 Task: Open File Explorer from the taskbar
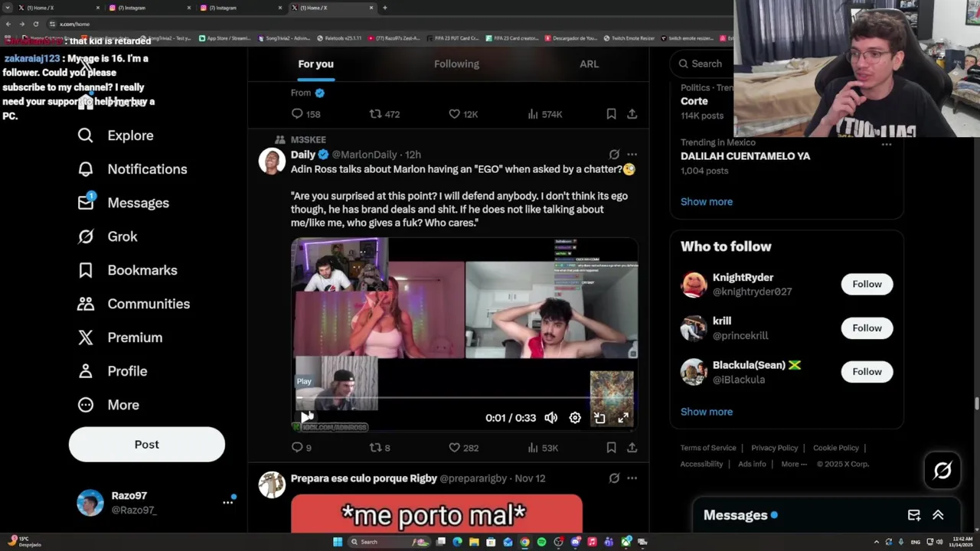474,542
